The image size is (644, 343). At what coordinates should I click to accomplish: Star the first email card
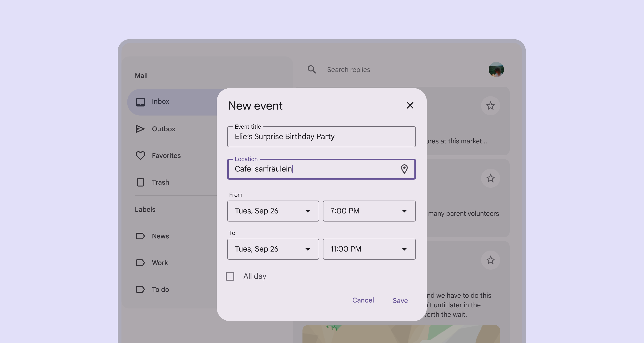[x=490, y=106]
